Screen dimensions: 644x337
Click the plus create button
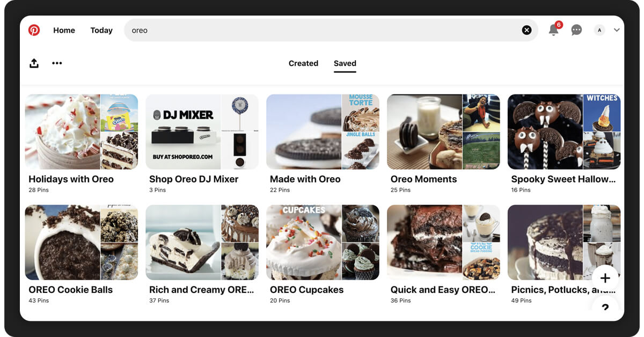[x=605, y=278]
